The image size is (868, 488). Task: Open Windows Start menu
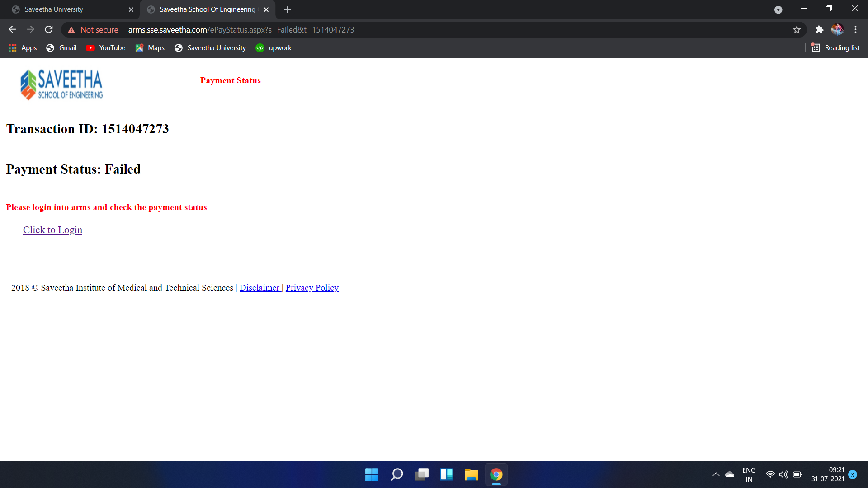pyautogui.click(x=372, y=474)
